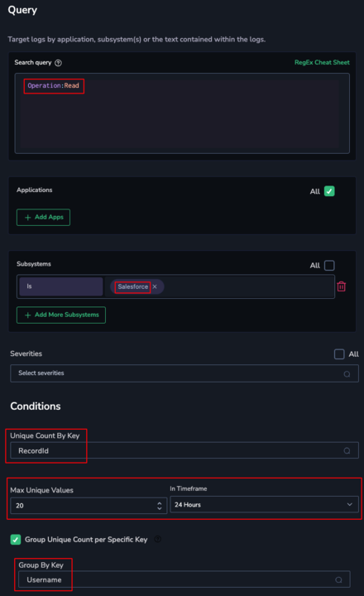Uncheck the Applications All checkbox
The width and height of the screenshot is (364, 596).
pyautogui.click(x=329, y=191)
